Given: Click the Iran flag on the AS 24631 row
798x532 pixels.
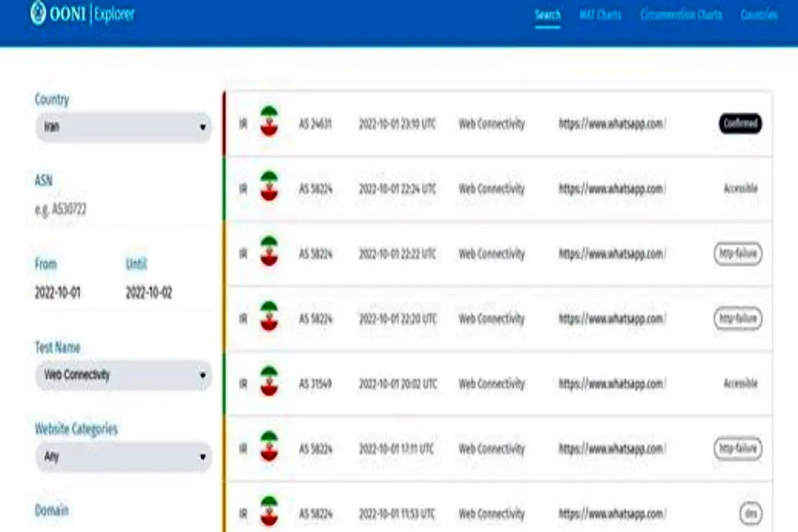Looking at the screenshot, I should (269, 121).
